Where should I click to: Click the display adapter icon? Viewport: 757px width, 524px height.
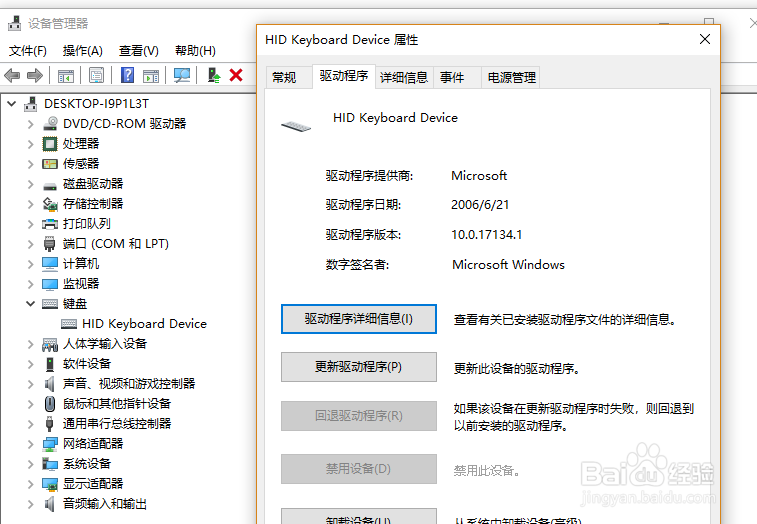[50, 484]
